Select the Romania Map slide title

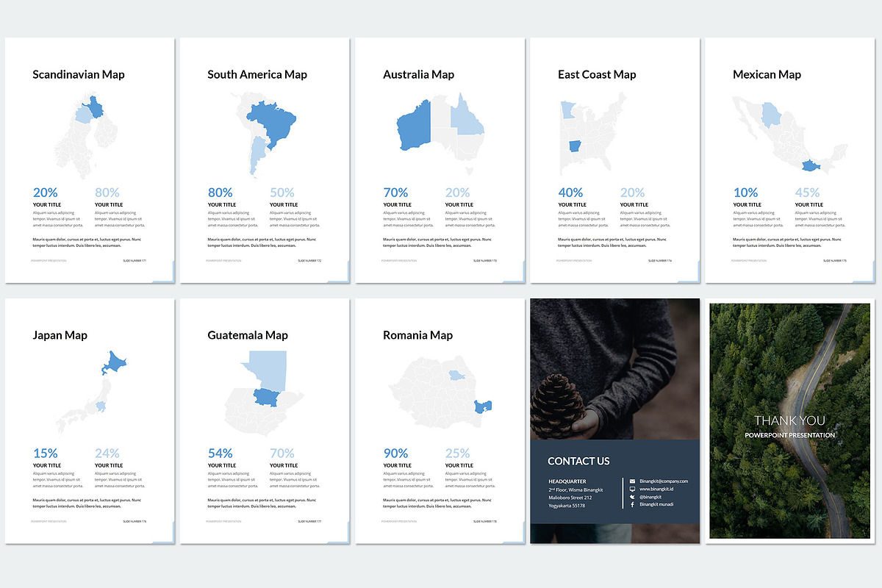(417, 335)
